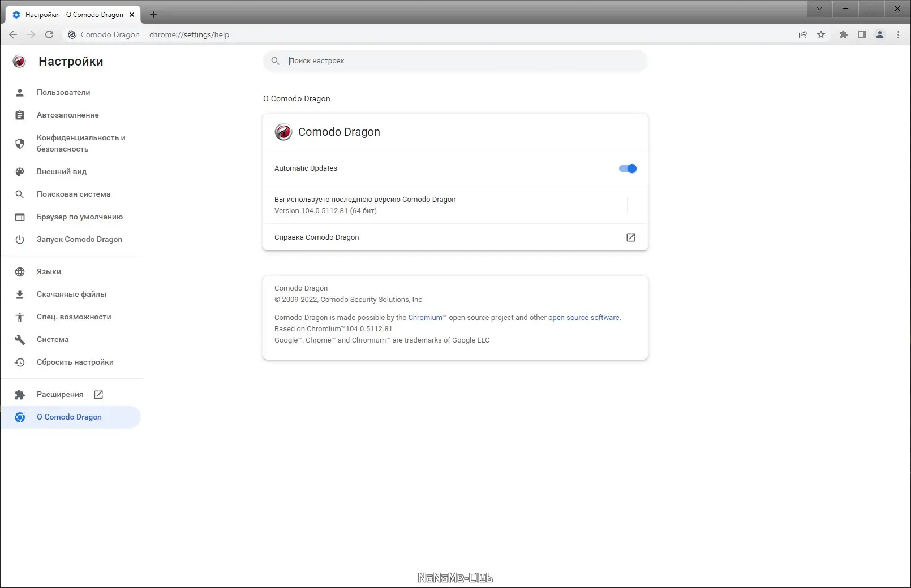Click the Comodo Dragon logo beside Настройки
This screenshot has width=911, height=588.
19,61
